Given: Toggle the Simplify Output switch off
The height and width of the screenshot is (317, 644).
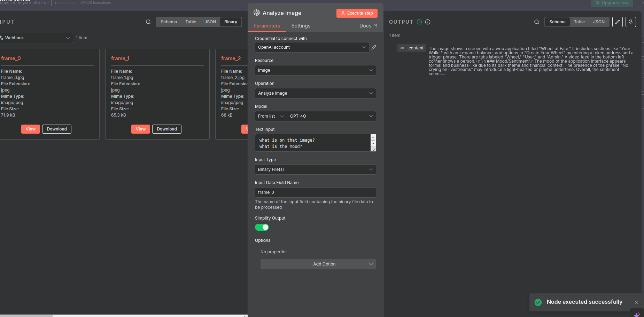Looking at the screenshot, I should (x=262, y=227).
